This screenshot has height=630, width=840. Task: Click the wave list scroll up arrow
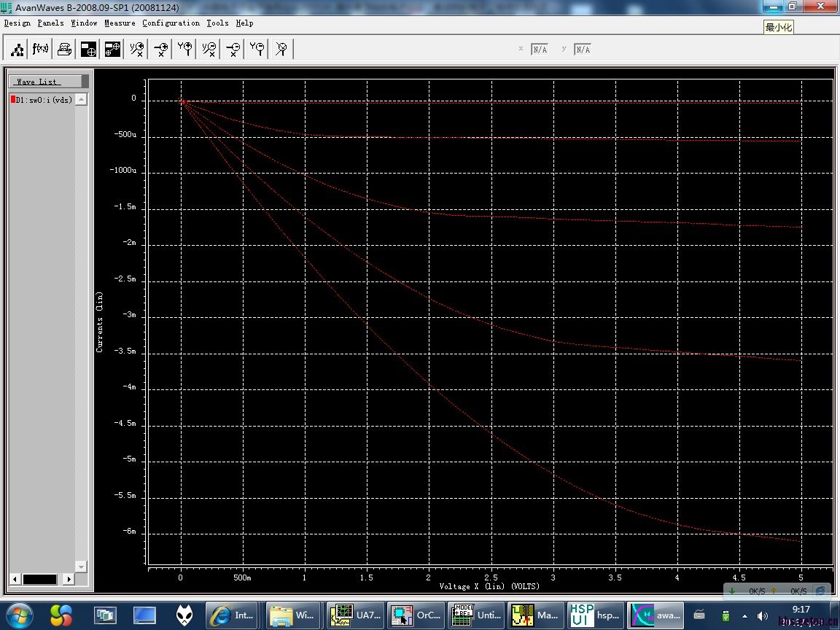81,99
